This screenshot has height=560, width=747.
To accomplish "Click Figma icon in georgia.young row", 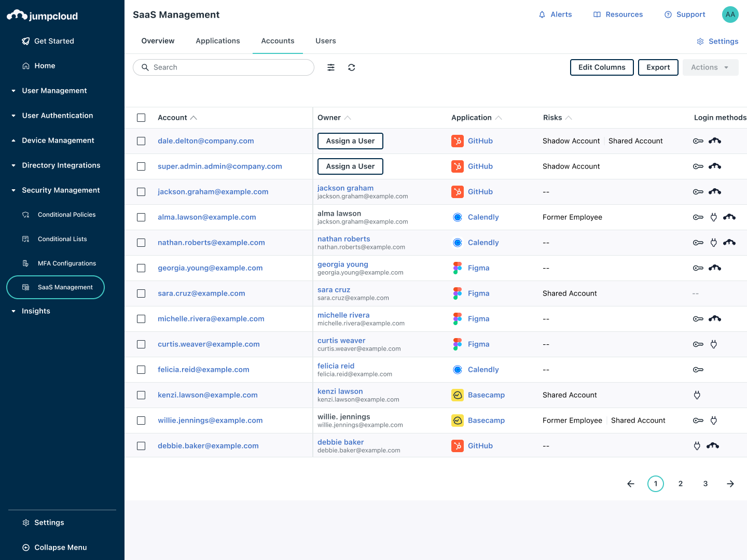I will coord(458,268).
